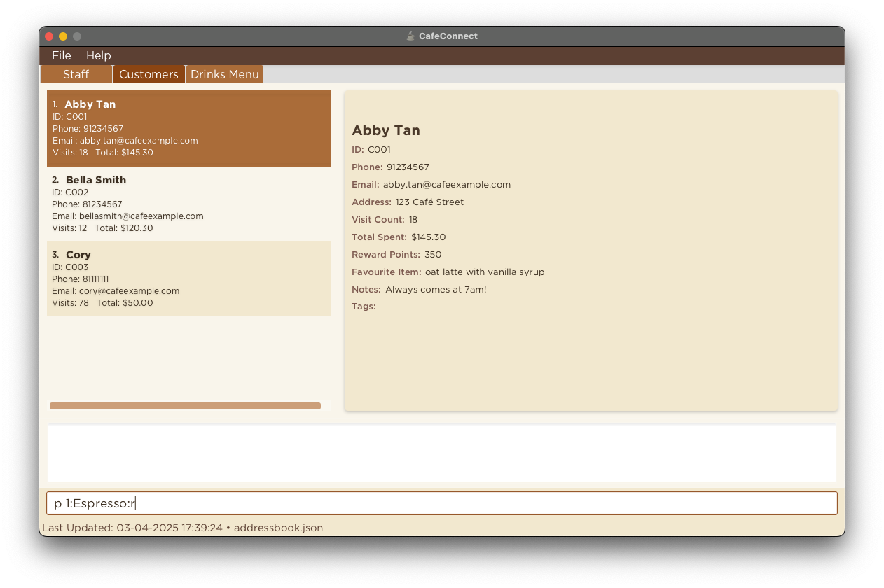Select the Cory customer card
884x588 pixels.
pyautogui.click(x=188, y=279)
